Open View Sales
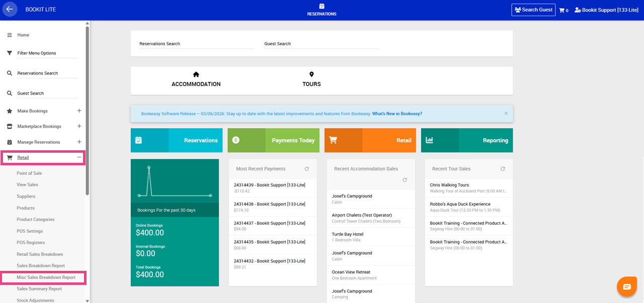644x303 pixels. [x=27, y=185]
